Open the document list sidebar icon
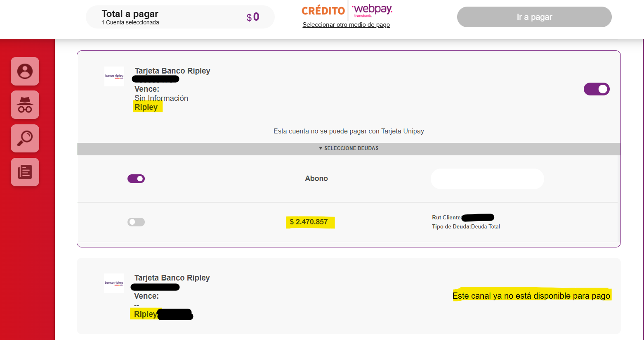The image size is (644, 340). 25,172
